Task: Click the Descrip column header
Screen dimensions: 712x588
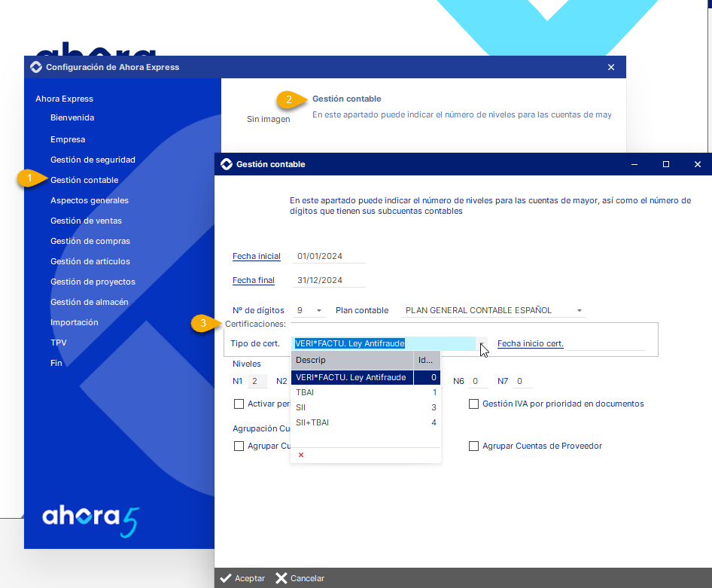Action: point(352,360)
